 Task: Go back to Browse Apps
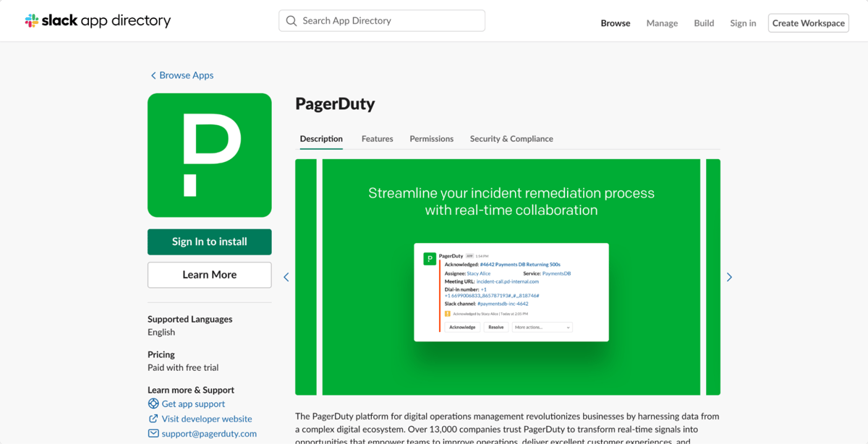coord(182,75)
